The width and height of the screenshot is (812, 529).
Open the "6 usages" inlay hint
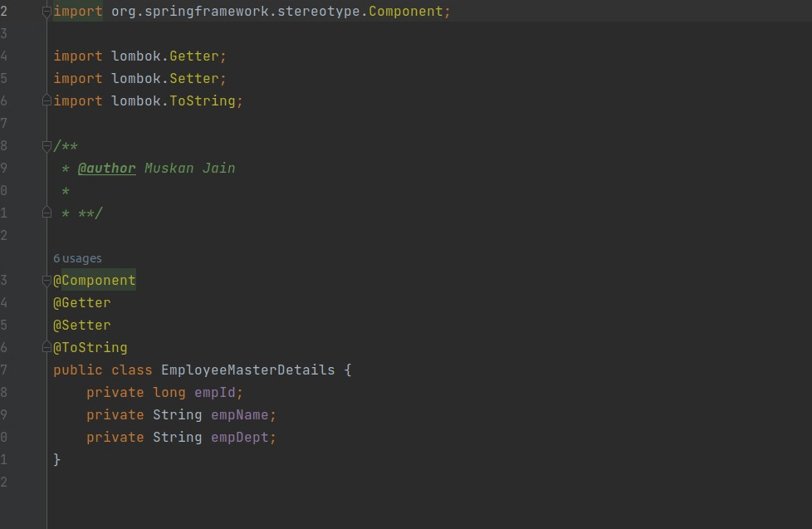(x=77, y=257)
